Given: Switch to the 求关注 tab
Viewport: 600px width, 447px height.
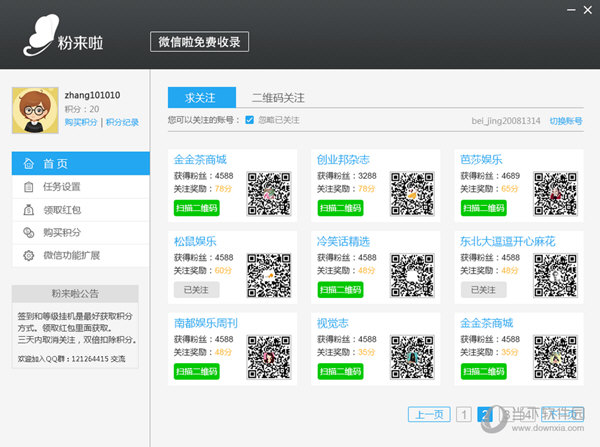Looking at the screenshot, I should tap(203, 97).
